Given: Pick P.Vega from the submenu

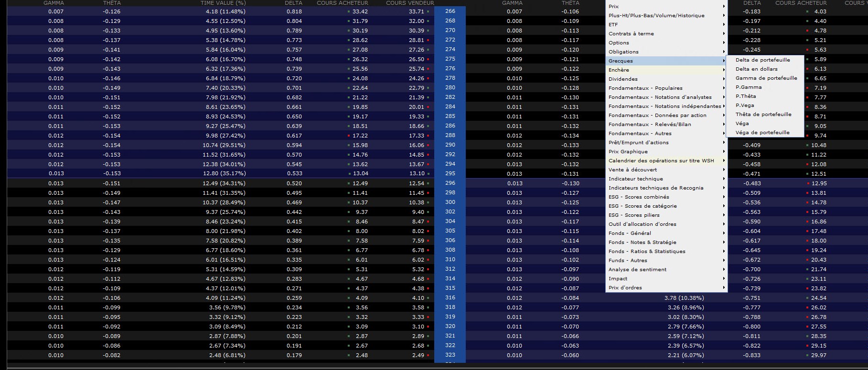Looking at the screenshot, I should 745,105.
